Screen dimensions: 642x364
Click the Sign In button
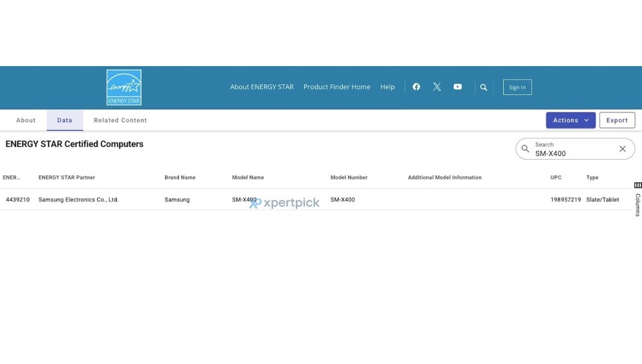click(x=517, y=87)
